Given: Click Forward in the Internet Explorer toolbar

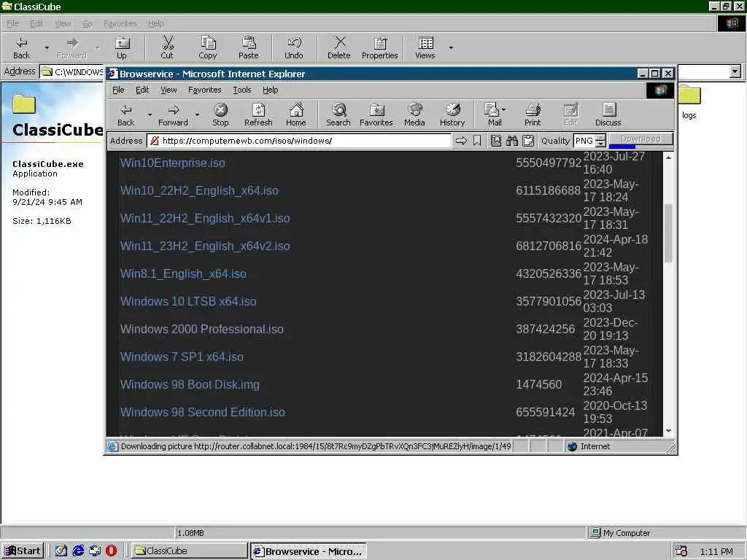Looking at the screenshot, I should pyautogui.click(x=174, y=115).
